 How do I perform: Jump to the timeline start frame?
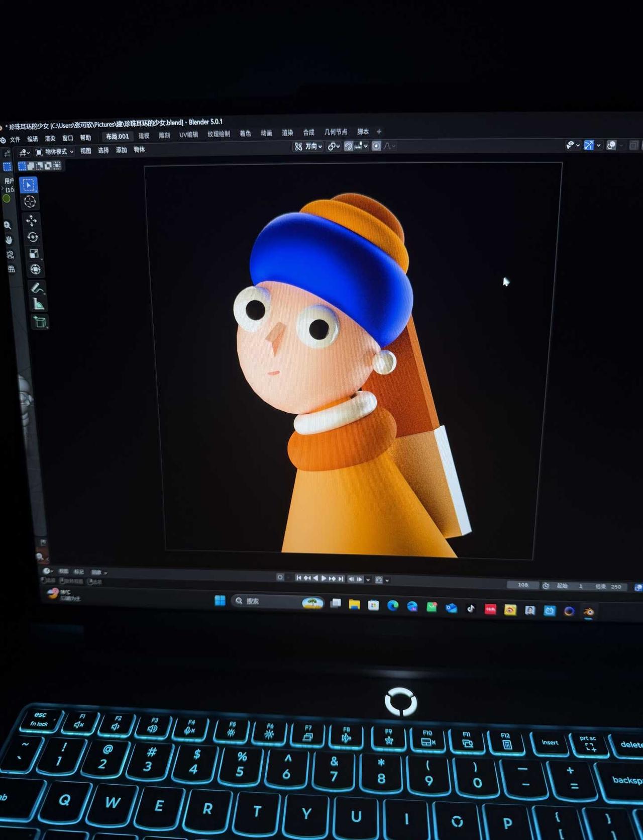coord(298,578)
